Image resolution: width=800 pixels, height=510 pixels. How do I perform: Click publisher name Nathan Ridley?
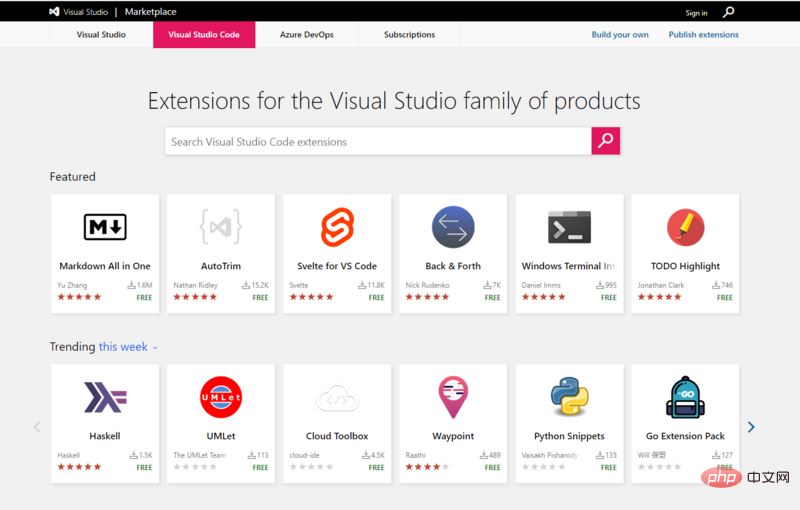point(195,285)
